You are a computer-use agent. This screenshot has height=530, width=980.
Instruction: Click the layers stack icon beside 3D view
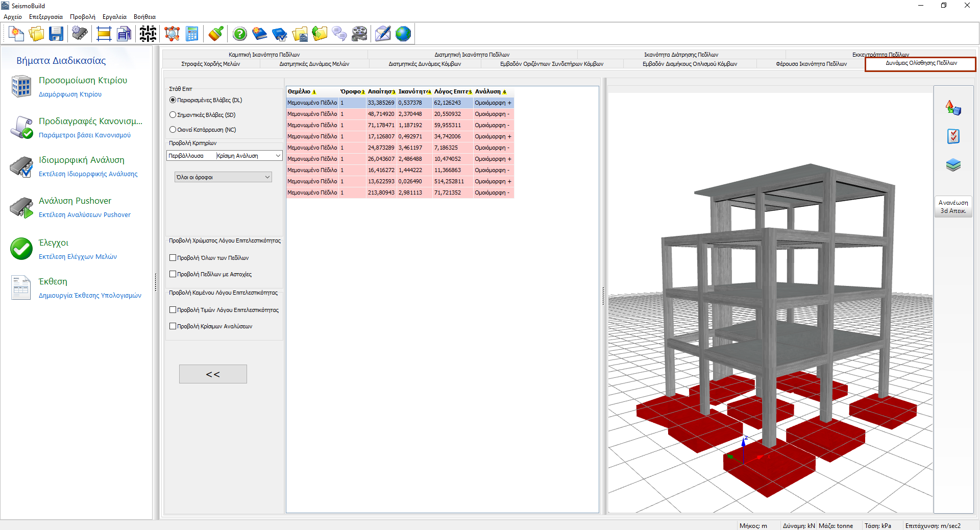point(953,165)
